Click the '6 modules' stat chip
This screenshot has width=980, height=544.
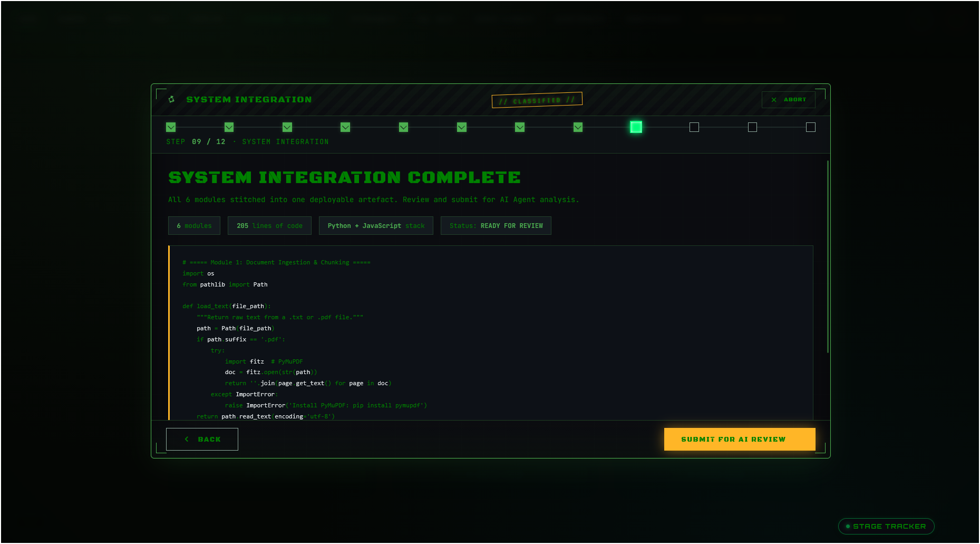(x=194, y=226)
